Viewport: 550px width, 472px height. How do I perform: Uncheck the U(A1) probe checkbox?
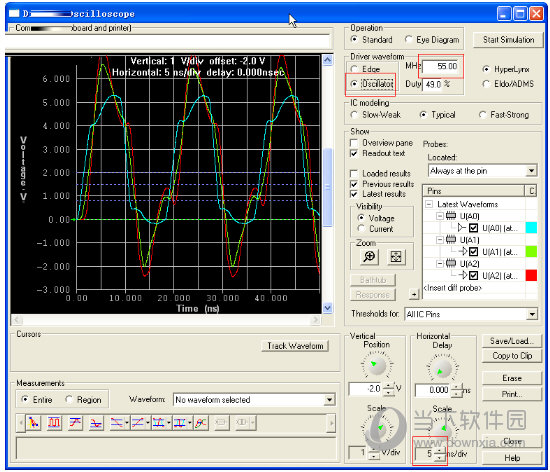coord(474,251)
